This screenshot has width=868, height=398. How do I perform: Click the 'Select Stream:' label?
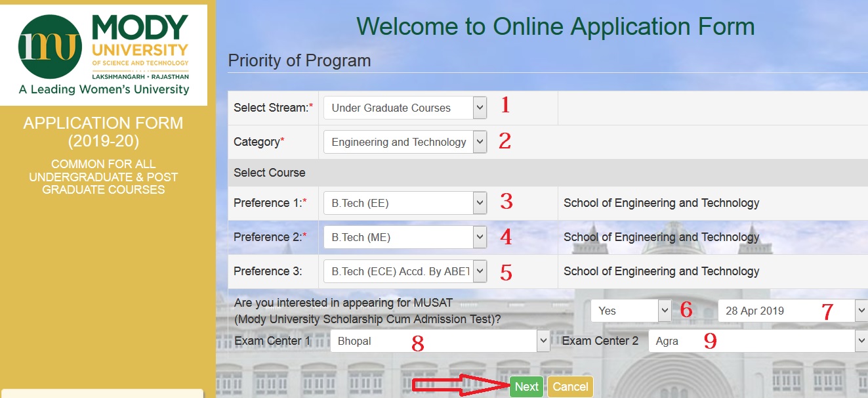[x=274, y=108]
